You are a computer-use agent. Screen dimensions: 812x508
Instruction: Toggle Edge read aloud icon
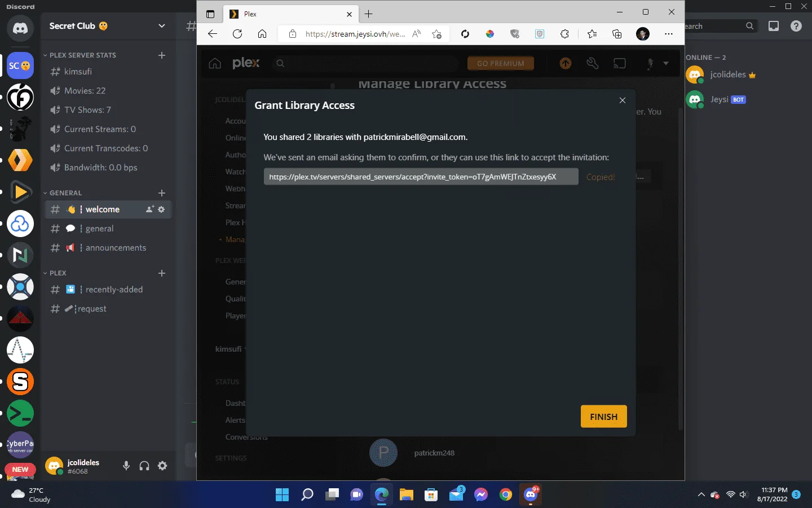417,34
